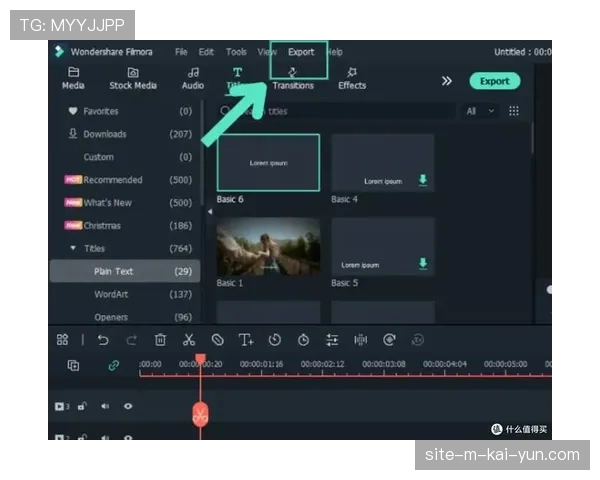Select the Basic 1 title thumbnail

click(268, 246)
